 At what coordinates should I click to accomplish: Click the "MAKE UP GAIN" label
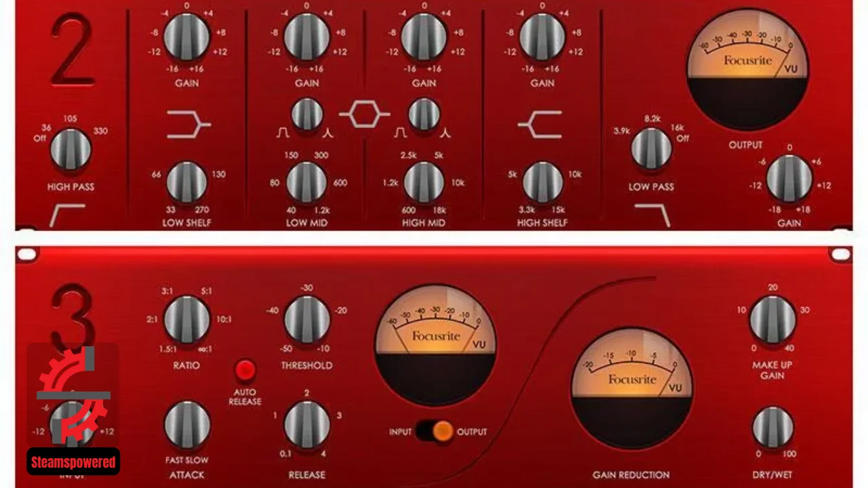pyautogui.click(x=773, y=370)
